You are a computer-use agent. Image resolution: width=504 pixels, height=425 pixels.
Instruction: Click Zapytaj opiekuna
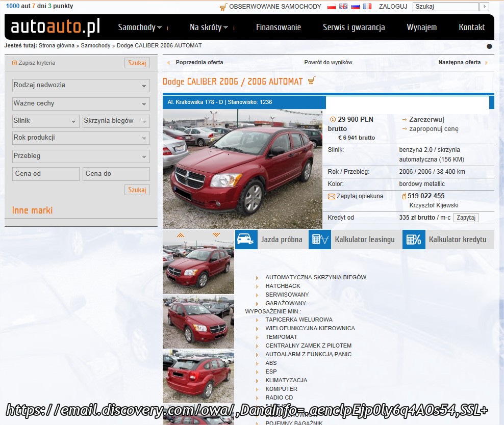pyautogui.click(x=360, y=196)
